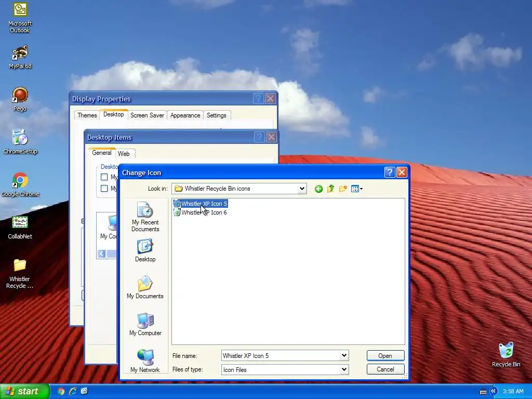Open ChromeSetup desktop icon
532x399 pixels.
tap(20, 142)
